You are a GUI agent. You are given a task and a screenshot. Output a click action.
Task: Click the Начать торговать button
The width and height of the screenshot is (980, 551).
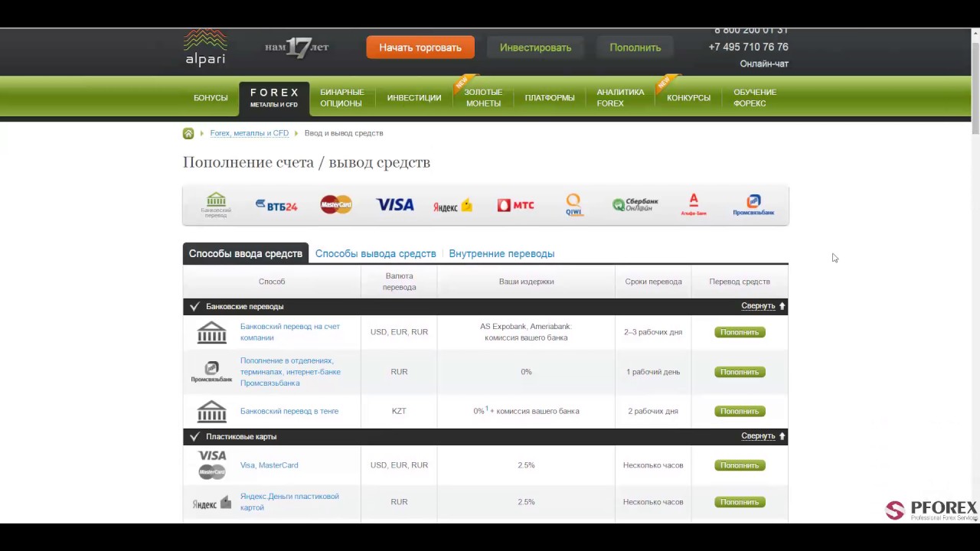tap(420, 47)
